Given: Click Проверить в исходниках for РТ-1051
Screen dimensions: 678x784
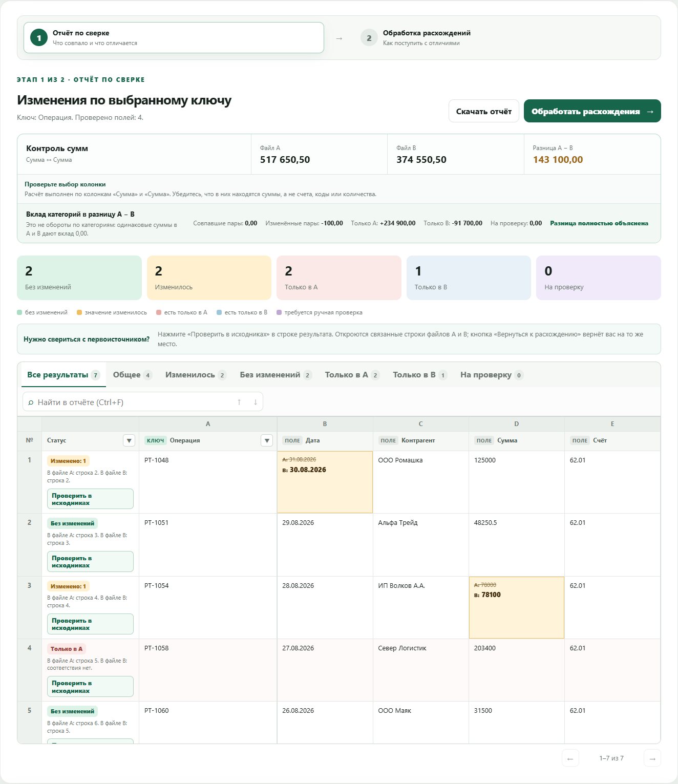Looking at the screenshot, I should point(90,561).
